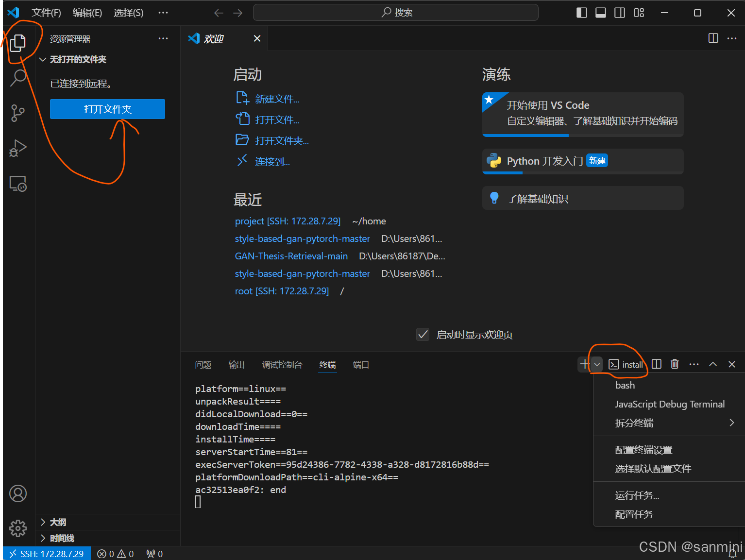Open recent project SSH 172.28.7.29 link
This screenshot has height=560, width=745.
(x=288, y=221)
